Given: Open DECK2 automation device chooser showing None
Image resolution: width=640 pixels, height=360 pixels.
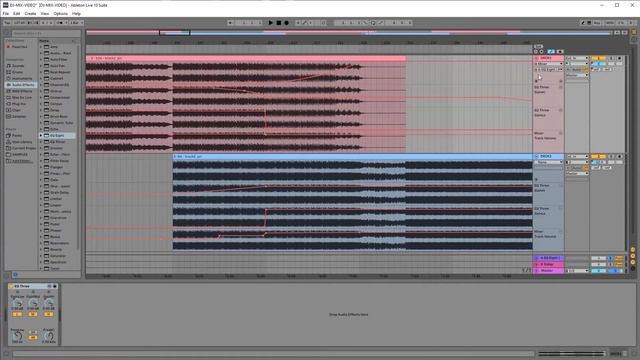Looking at the screenshot, I should coord(549,162).
